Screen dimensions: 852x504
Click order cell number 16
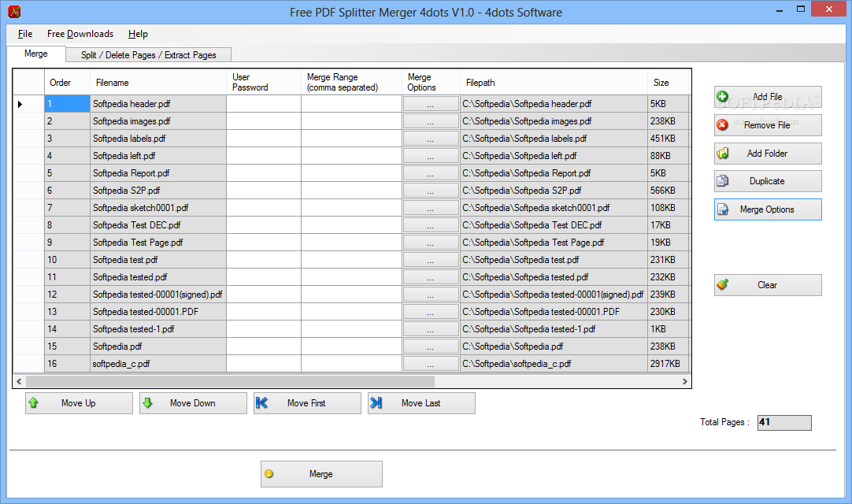click(68, 364)
